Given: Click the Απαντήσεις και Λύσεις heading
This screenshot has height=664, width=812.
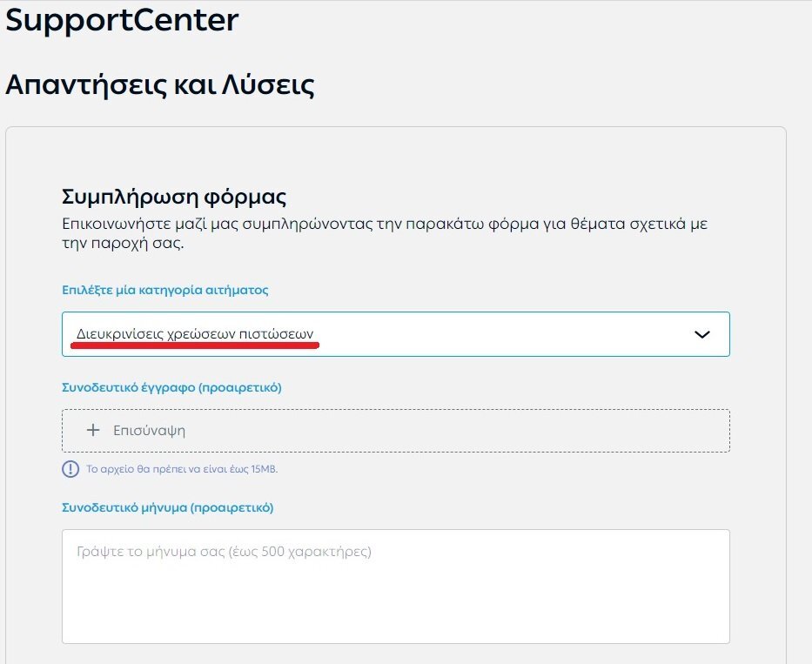Looking at the screenshot, I should [160, 84].
